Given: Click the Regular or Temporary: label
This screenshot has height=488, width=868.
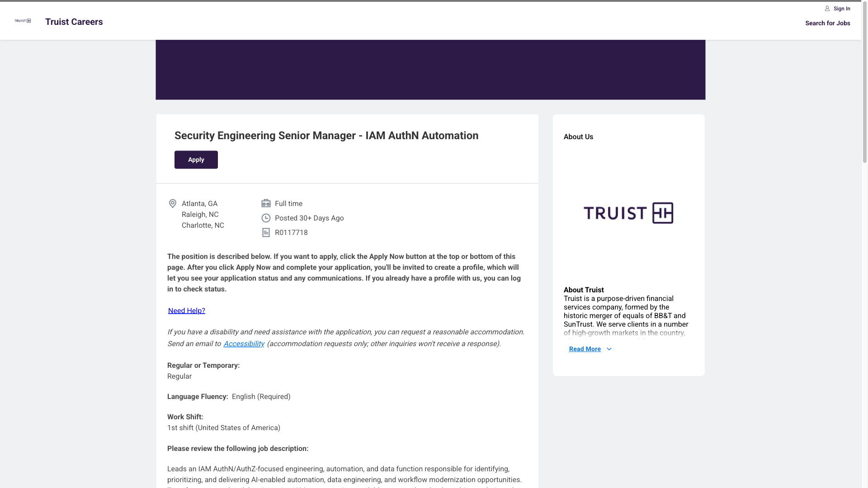Looking at the screenshot, I should pyautogui.click(x=203, y=366).
